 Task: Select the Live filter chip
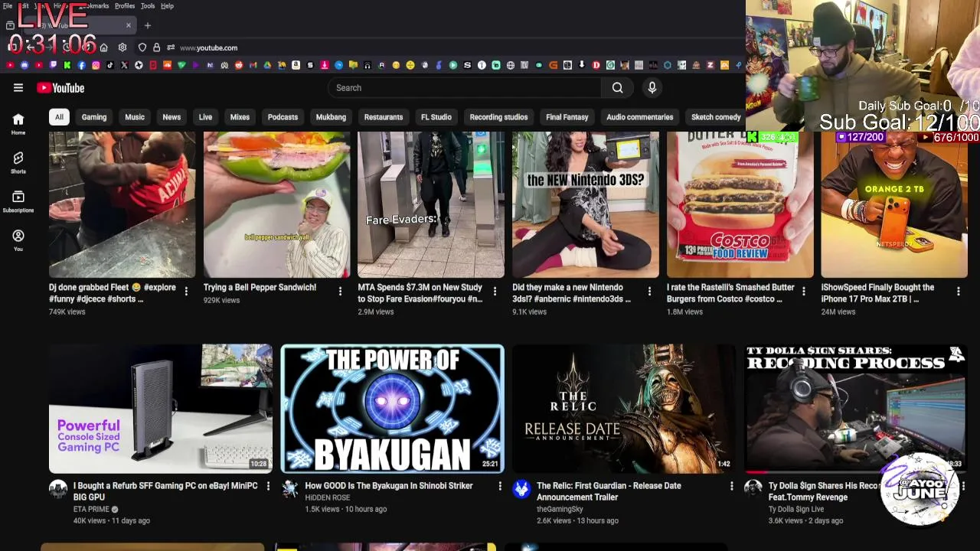[205, 117]
